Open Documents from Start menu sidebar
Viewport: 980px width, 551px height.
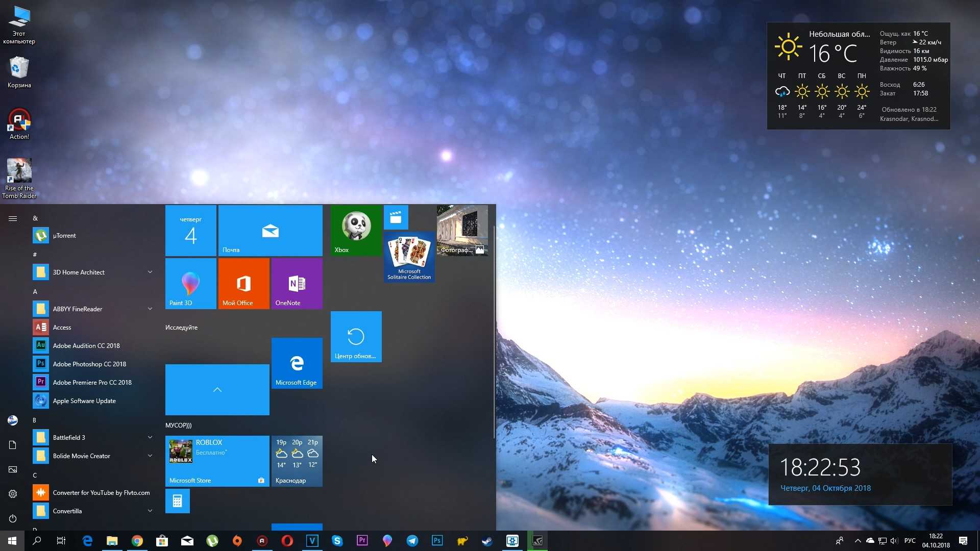(x=13, y=445)
